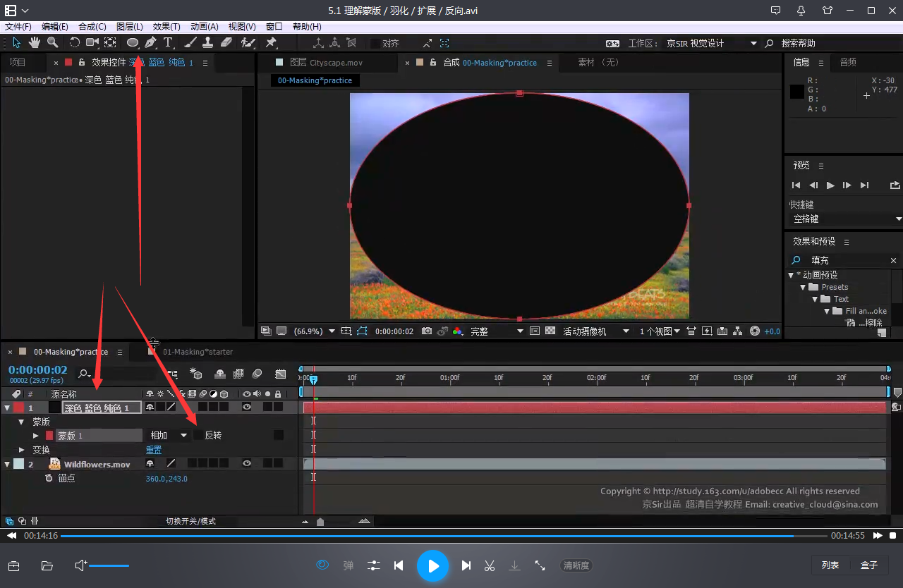Switch to the 01-Masking*starter timeline tab

click(x=198, y=352)
